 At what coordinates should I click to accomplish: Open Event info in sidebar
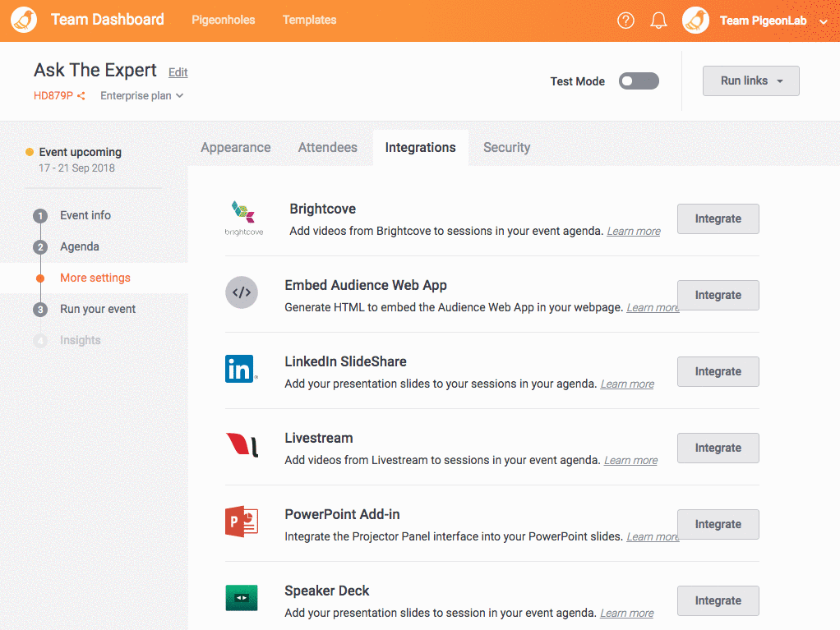click(85, 215)
